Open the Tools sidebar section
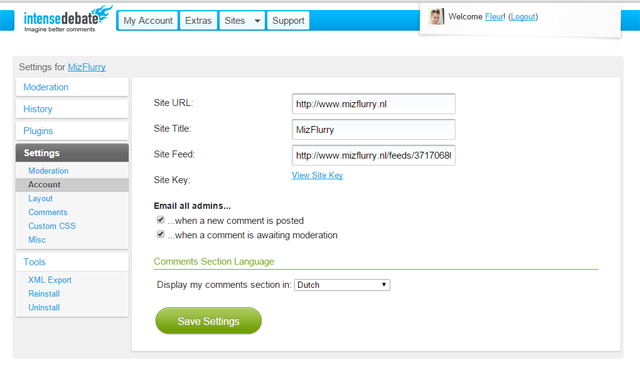Image resolution: width=640 pixels, height=365 pixels. [x=72, y=262]
